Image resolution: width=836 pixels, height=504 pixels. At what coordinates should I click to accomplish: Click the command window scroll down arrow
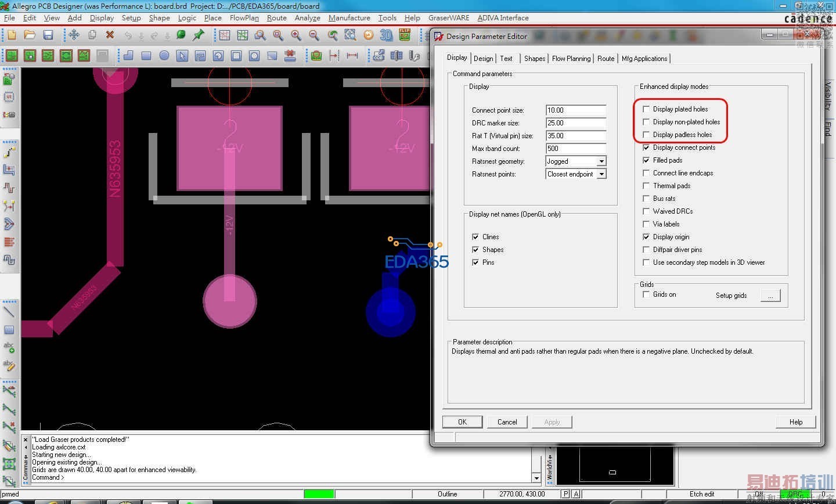536,478
